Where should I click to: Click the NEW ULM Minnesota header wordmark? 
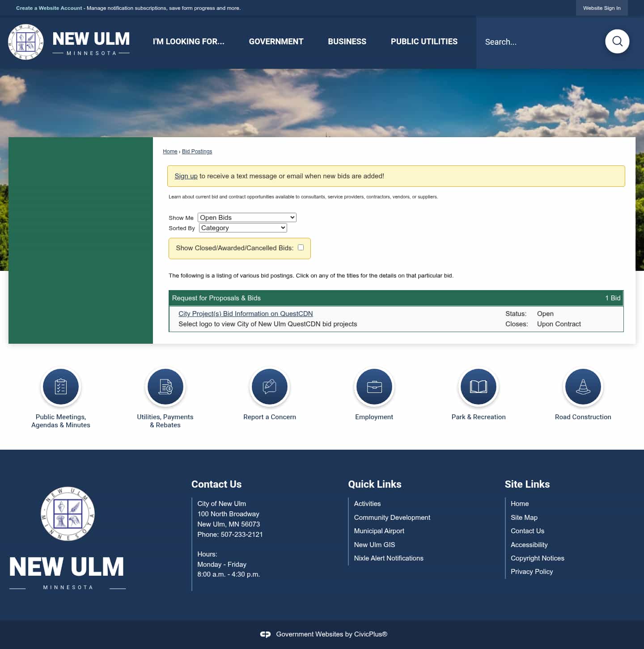click(x=91, y=43)
